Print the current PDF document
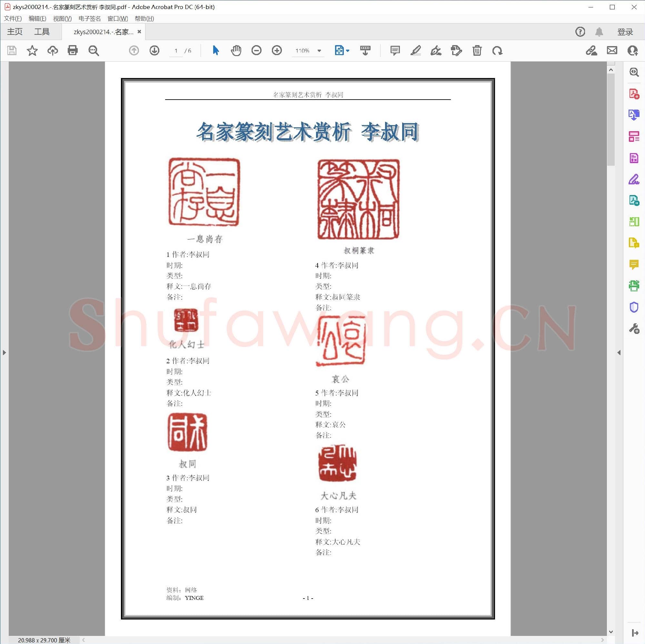The image size is (645, 644). click(73, 51)
